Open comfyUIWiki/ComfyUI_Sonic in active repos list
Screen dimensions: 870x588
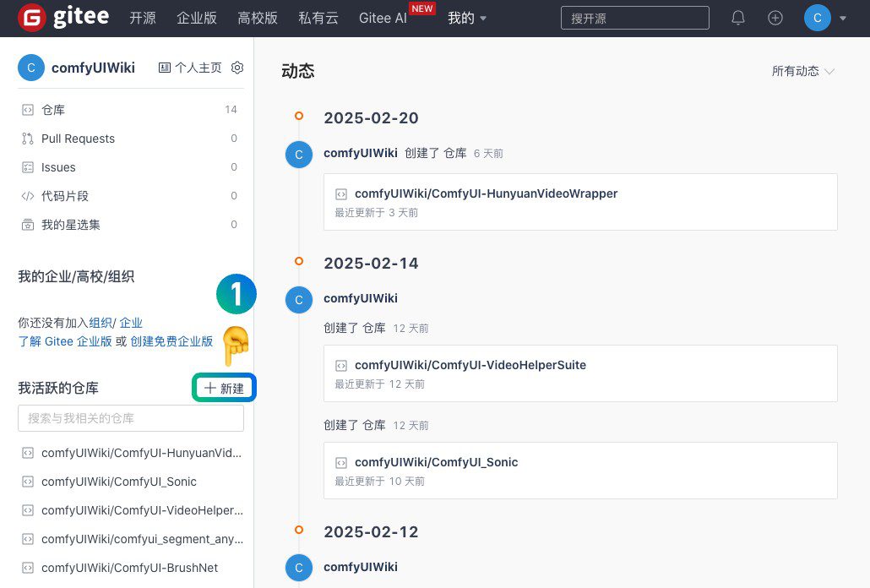tap(119, 482)
